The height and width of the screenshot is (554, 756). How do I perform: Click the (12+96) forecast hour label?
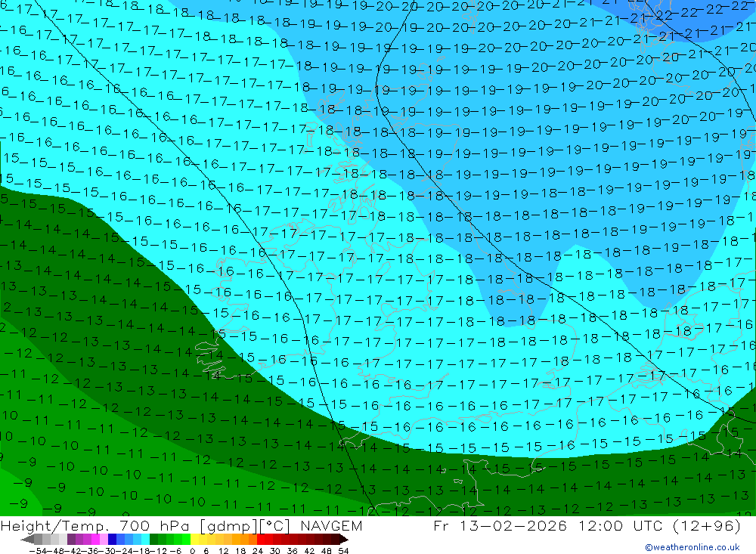point(706,526)
